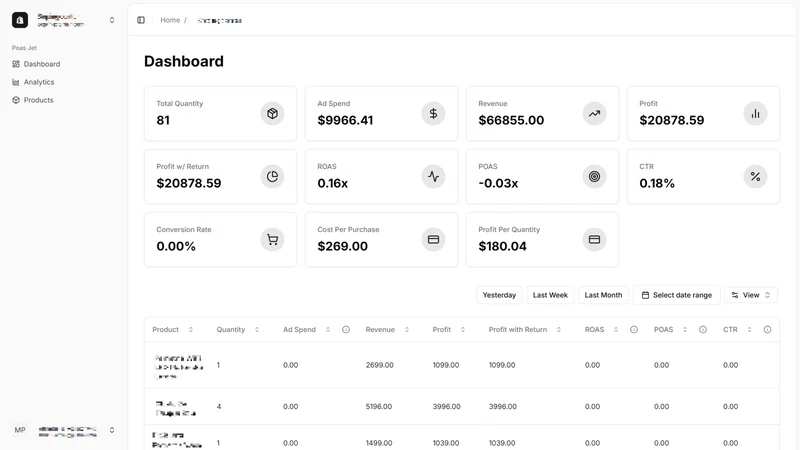This screenshot has width=800, height=450.
Task: Click the Profit card's $20878.59 figure
Action: pos(671,120)
